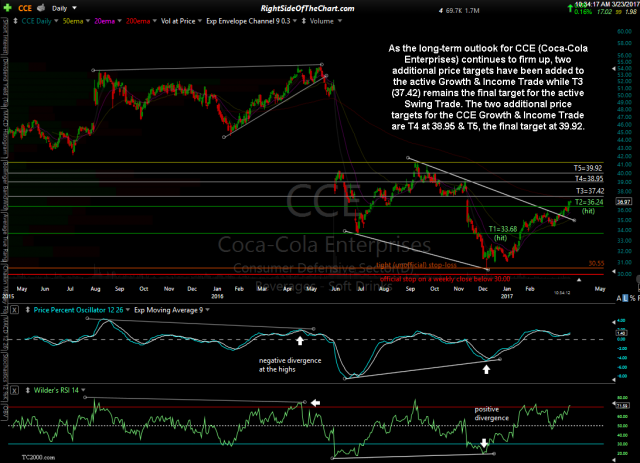Click the T2=36.24 target label

[589, 202]
